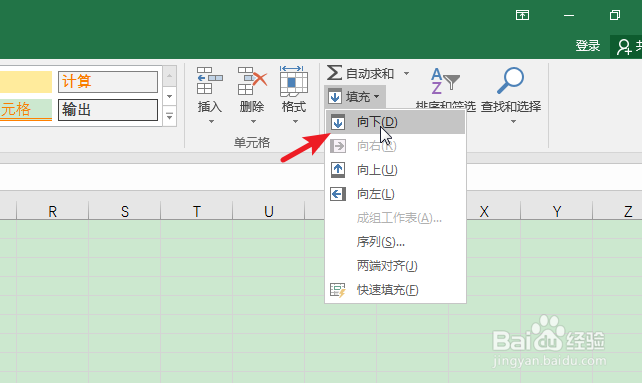Expand the 插入 dropdown arrow
The height and width of the screenshot is (383, 642).
point(211,121)
